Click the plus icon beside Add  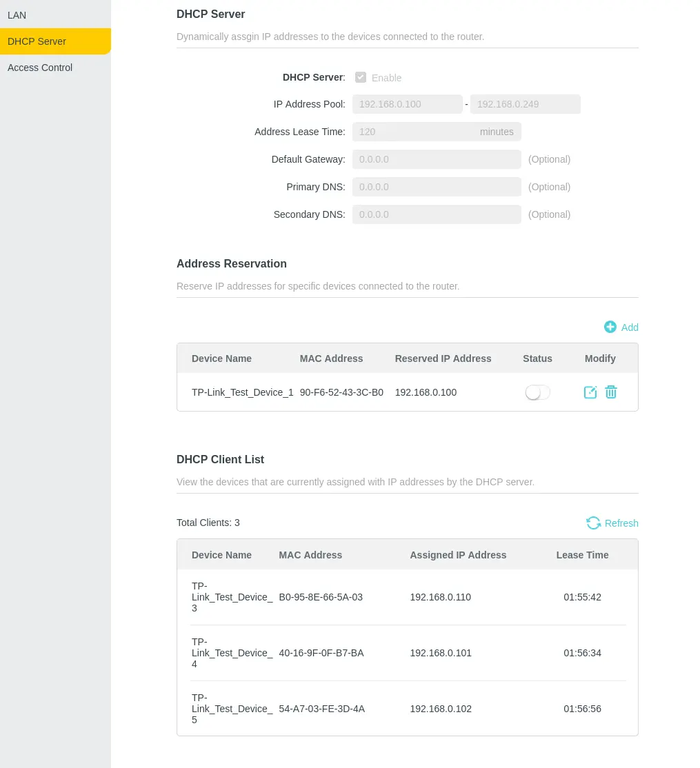click(x=610, y=327)
